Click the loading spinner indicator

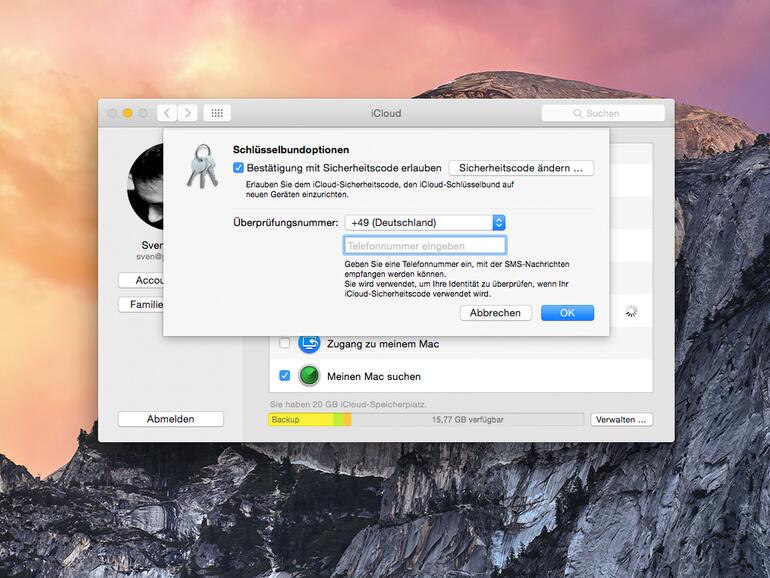tap(632, 311)
